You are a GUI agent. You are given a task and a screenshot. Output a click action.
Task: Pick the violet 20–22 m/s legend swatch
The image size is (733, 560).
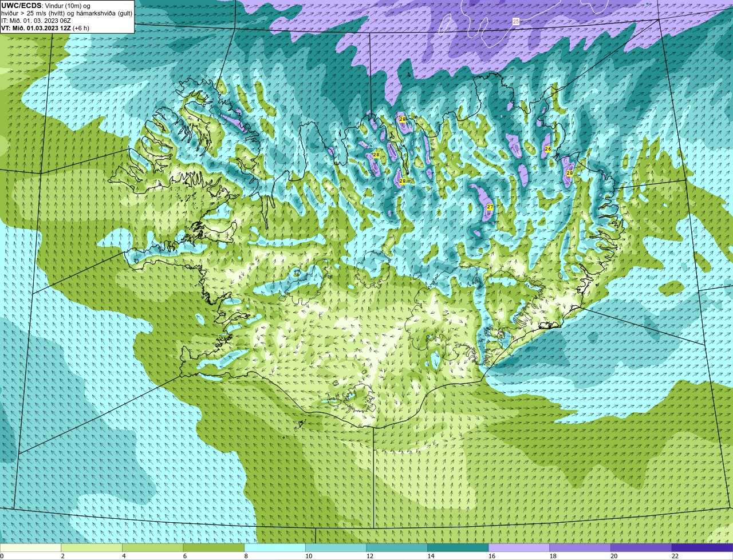pyautogui.click(x=641, y=547)
